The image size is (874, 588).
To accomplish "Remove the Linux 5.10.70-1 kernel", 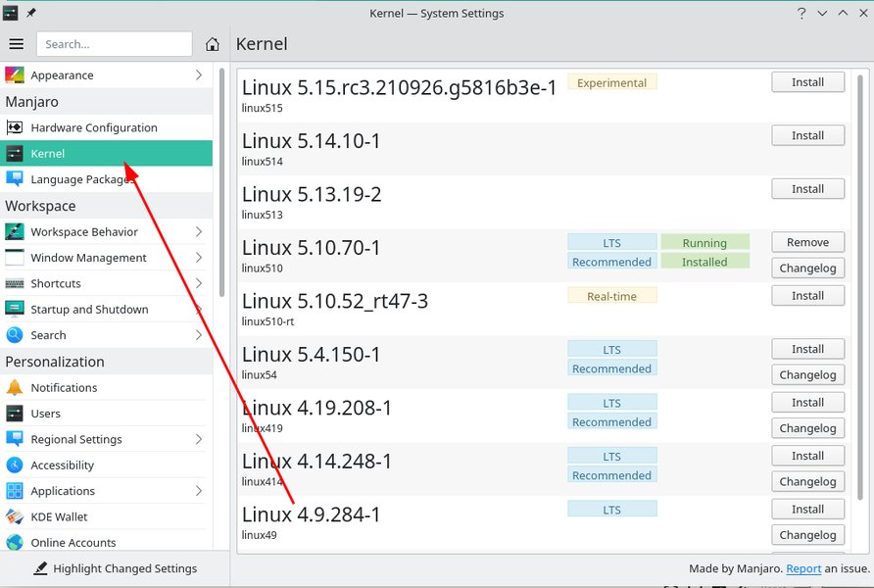I will point(807,242).
